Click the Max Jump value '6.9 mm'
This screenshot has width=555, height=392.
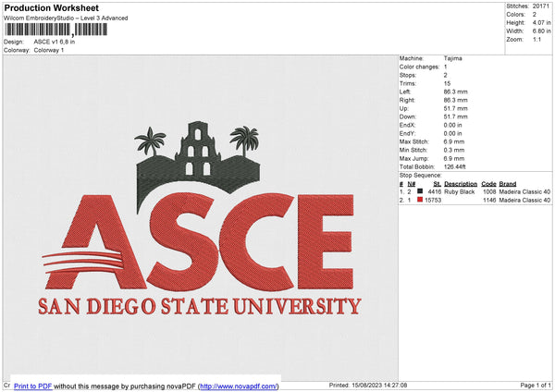pyautogui.click(x=454, y=158)
